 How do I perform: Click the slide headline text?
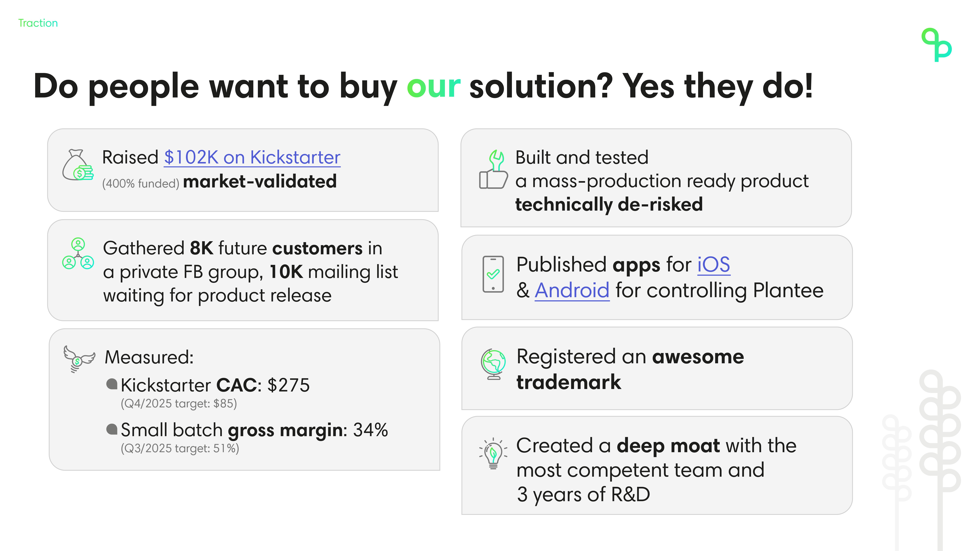[x=423, y=87]
